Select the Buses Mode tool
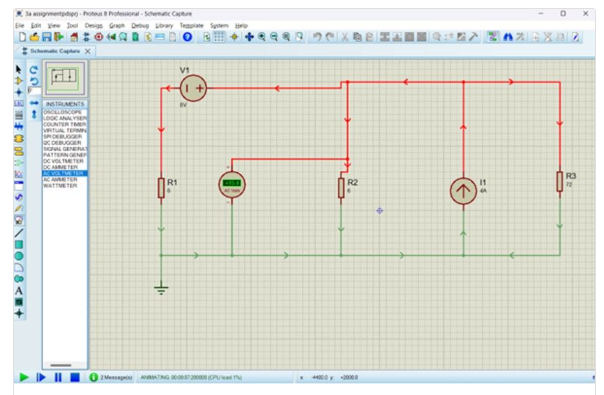The height and width of the screenshot is (395, 604). (18, 126)
